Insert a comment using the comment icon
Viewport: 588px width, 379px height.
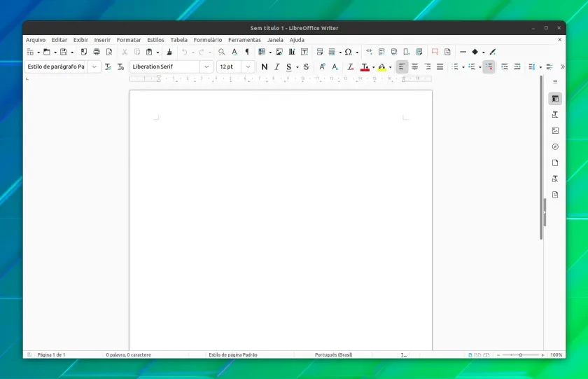(435, 52)
